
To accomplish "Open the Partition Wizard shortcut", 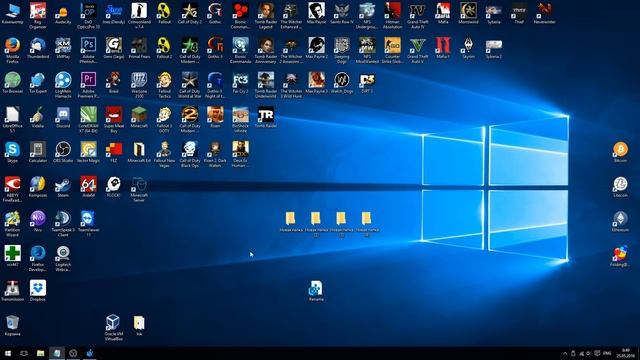I will coord(12,219).
